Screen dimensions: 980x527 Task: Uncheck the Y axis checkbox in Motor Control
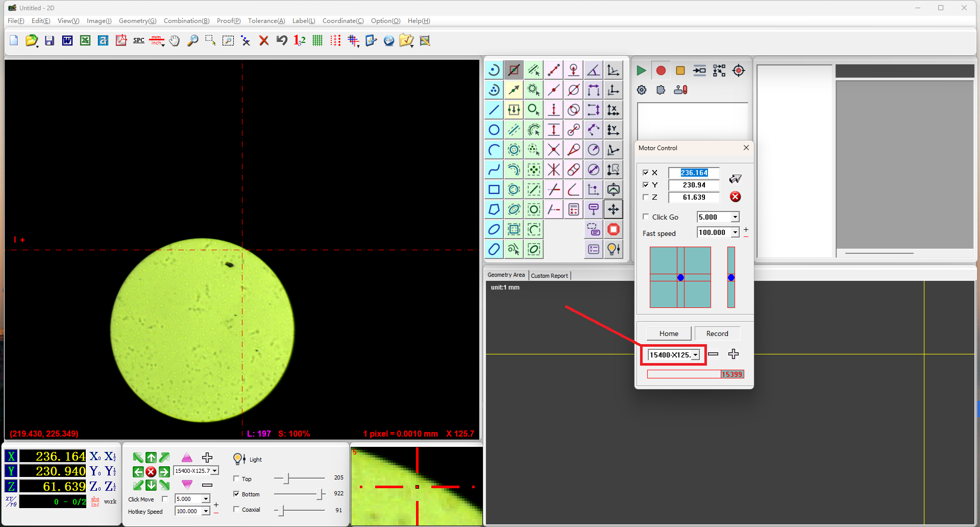click(x=646, y=185)
